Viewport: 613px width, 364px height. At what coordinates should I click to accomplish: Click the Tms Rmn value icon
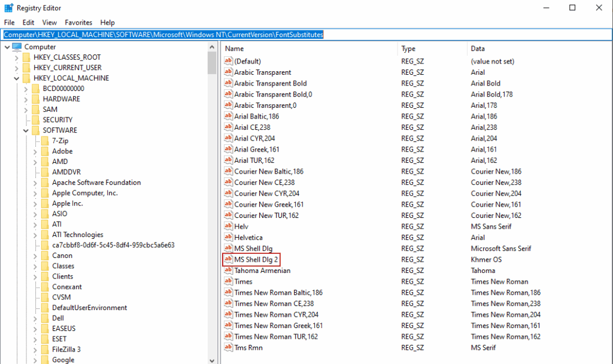point(227,347)
